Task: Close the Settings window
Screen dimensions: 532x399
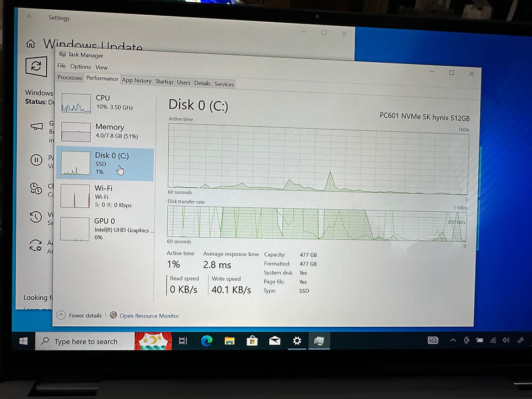Action: pyautogui.click(x=344, y=34)
